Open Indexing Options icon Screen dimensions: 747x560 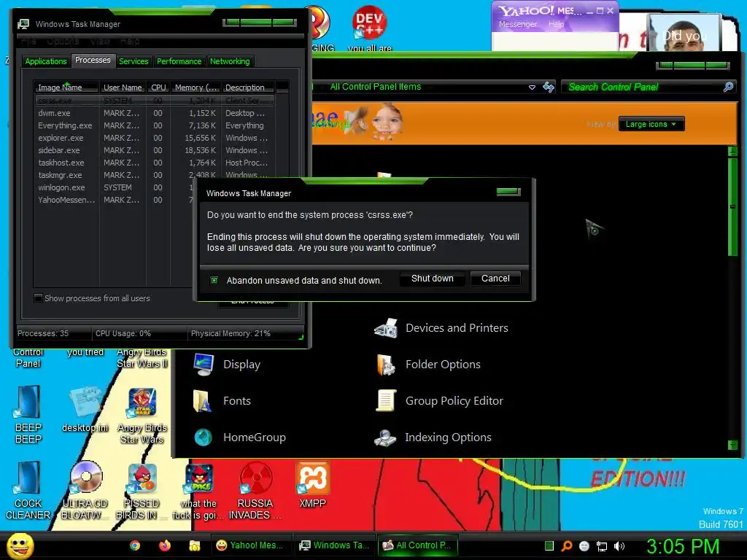pos(385,437)
